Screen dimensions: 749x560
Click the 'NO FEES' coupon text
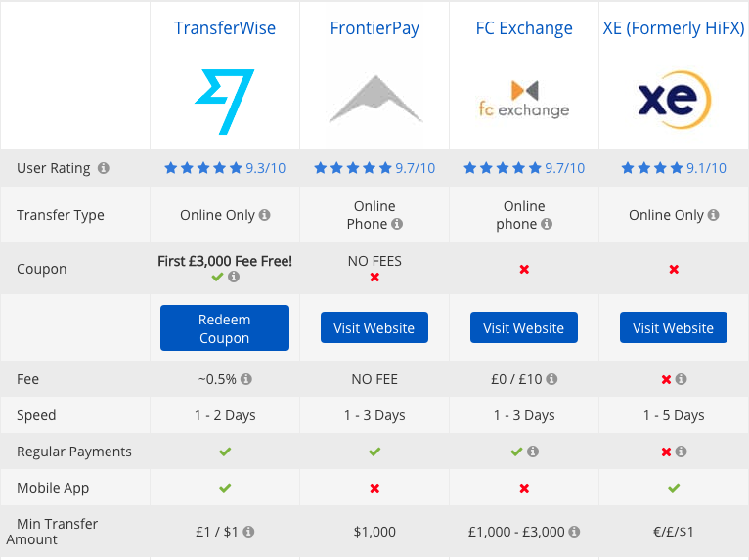pos(374,261)
